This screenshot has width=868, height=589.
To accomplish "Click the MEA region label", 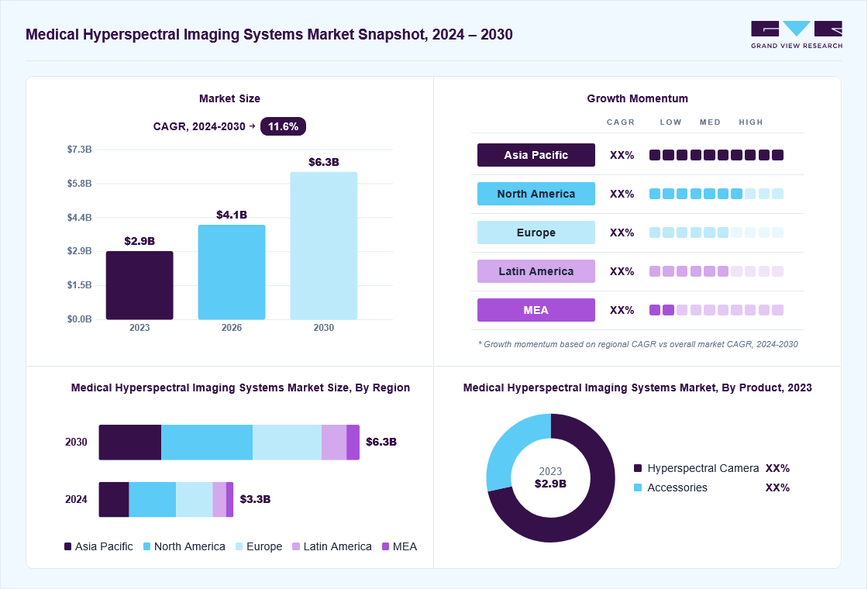I will pos(536,310).
